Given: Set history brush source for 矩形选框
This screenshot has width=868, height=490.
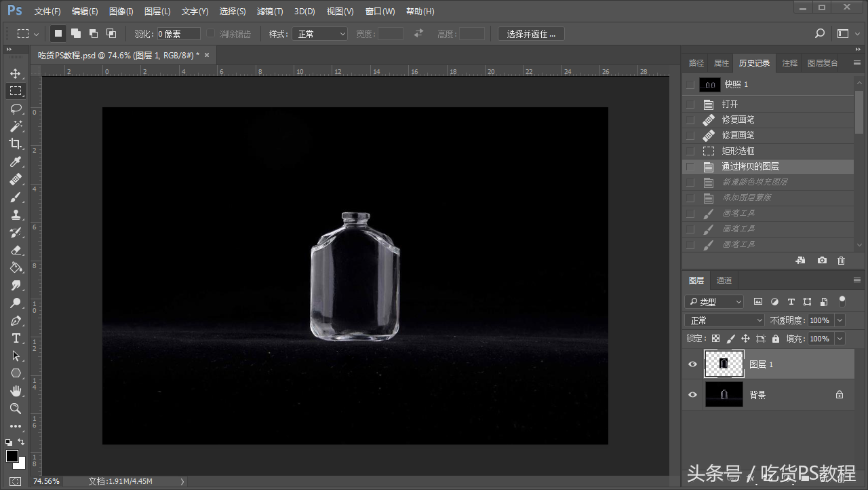Looking at the screenshot, I should click(690, 151).
